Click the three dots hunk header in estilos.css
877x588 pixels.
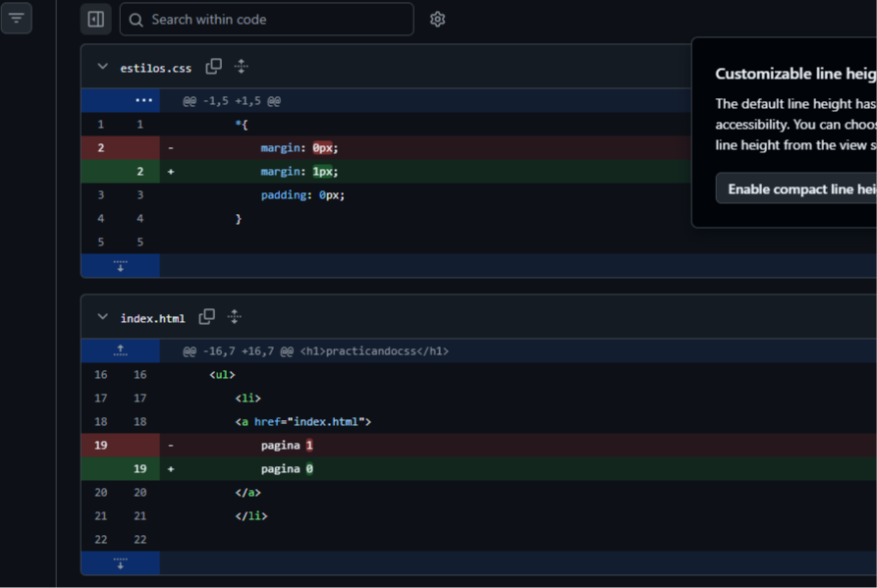pos(143,100)
